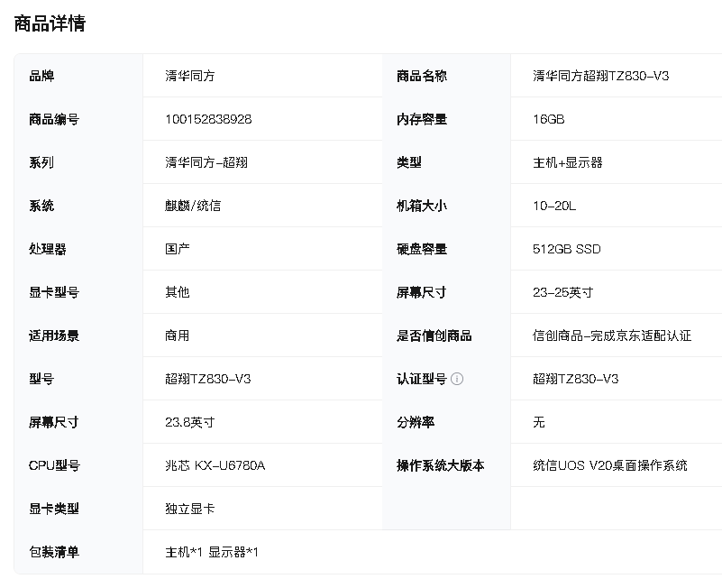Image resolution: width=722 pixels, height=588 pixels.
Task: Click memory capacity value 16GB
Action: tap(548, 119)
